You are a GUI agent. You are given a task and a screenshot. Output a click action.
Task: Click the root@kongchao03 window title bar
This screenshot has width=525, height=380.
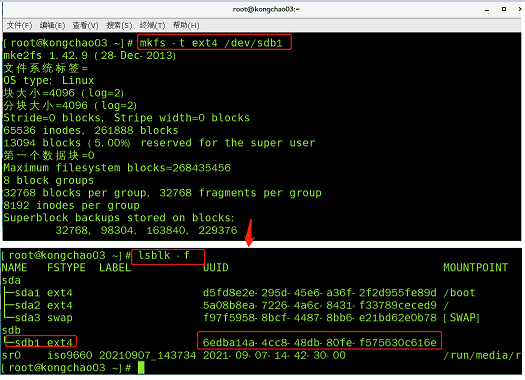(x=266, y=9)
